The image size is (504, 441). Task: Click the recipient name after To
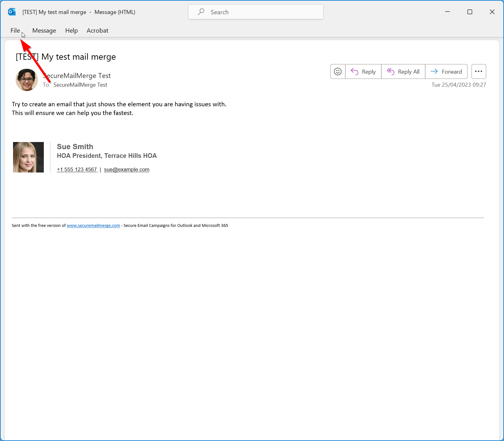[80, 85]
